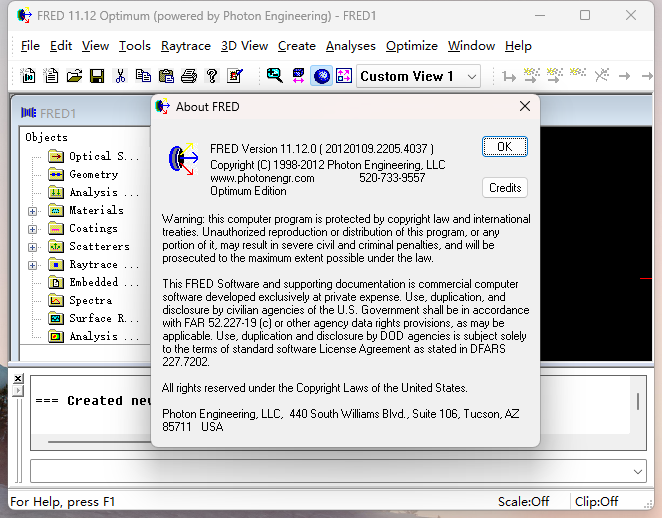Click the question mark help icon
This screenshot has height=518, width=662.
212,76
